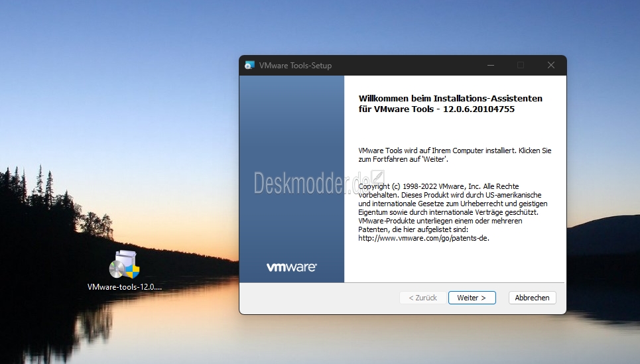Click the 'VMware Tools-Setup' window title text

(296, 65)
